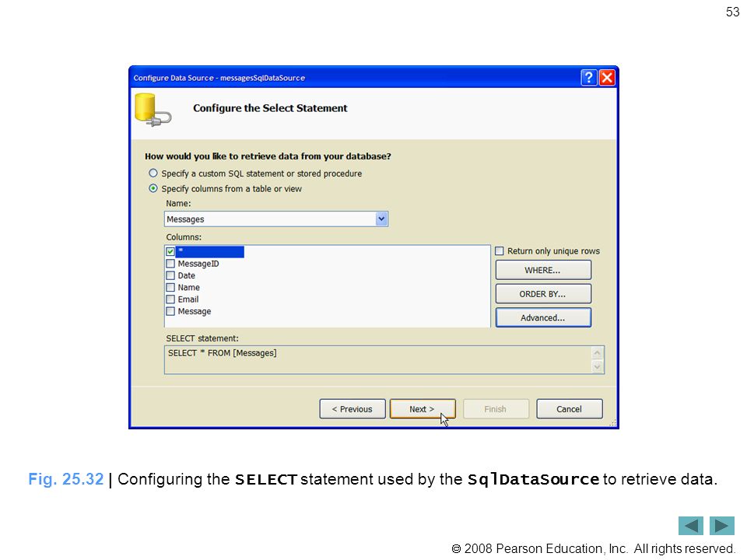Screen dimensions: 747x560
Task: Click scroll down arrow in SELECT statement box
Action: [x=597, y=366]
